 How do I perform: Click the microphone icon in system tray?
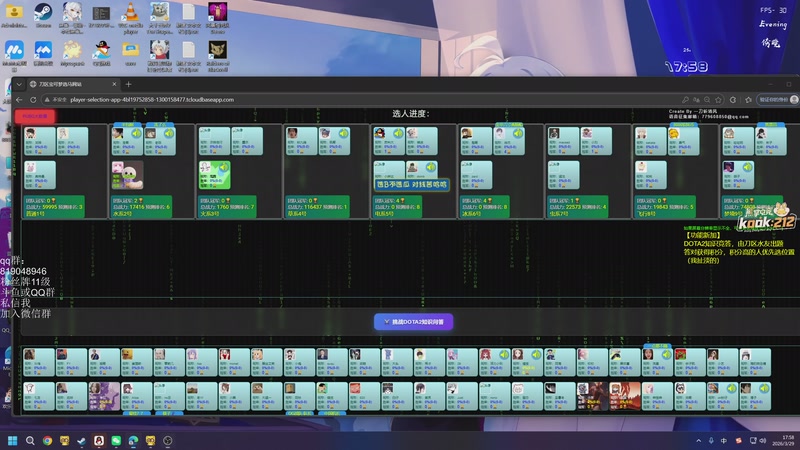click(711, 441)
